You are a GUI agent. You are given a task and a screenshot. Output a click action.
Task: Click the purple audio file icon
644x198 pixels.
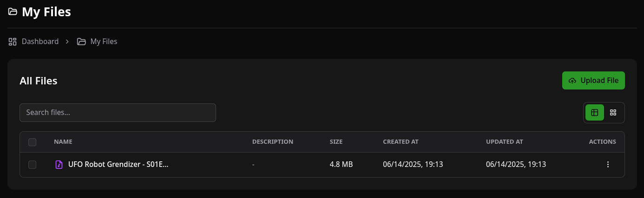pyautogui.click(x=59, y=165)
